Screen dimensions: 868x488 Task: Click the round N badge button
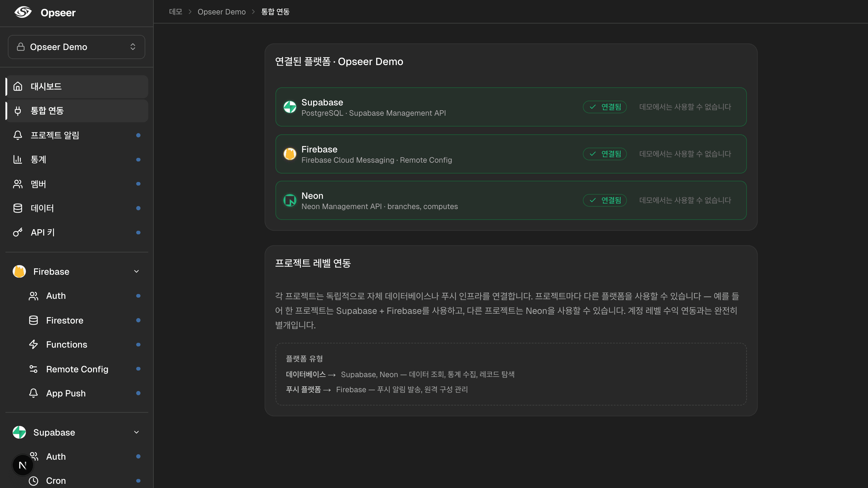(23, 465)
